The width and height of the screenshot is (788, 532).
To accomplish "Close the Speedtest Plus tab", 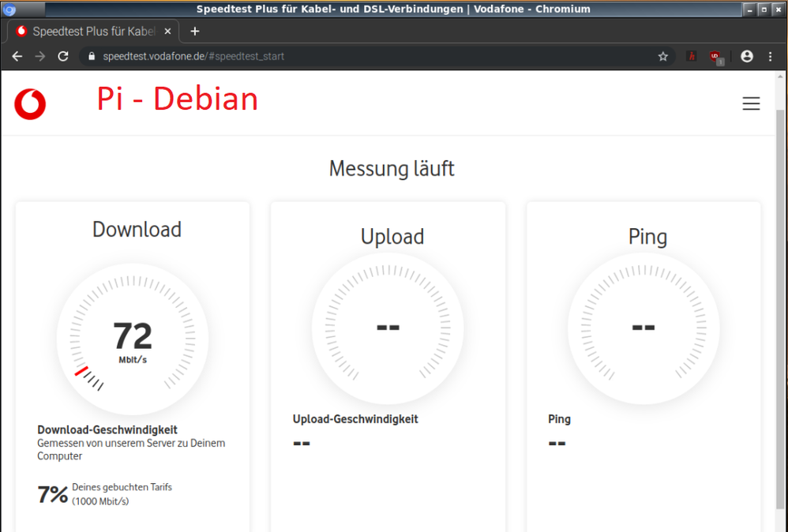I will coord(168,31).
